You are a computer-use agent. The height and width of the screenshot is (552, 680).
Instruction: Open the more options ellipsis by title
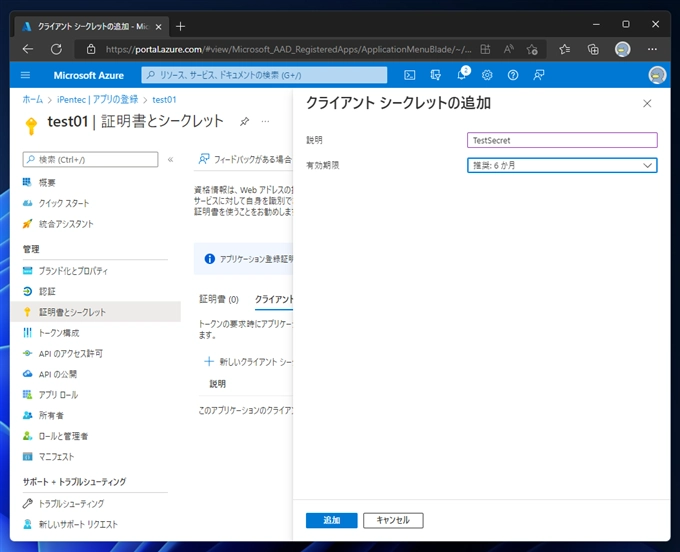pos(266,121)
